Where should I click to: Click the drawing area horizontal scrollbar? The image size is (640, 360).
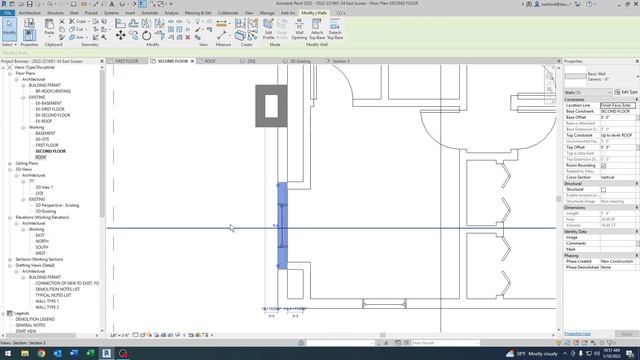[x=382, y=335]
